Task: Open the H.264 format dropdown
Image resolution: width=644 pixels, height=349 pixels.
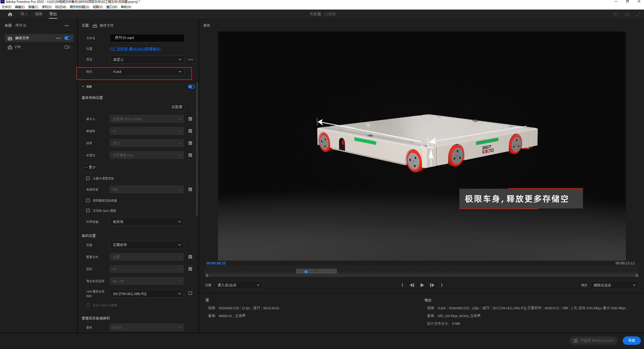Action: 147,72
